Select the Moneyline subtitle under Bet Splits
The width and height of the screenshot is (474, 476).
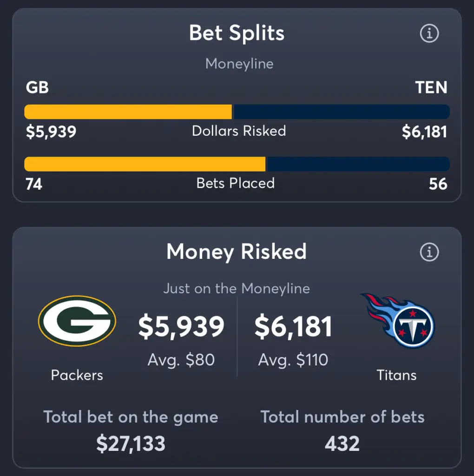pyautogui.click(x=239, y=64)
